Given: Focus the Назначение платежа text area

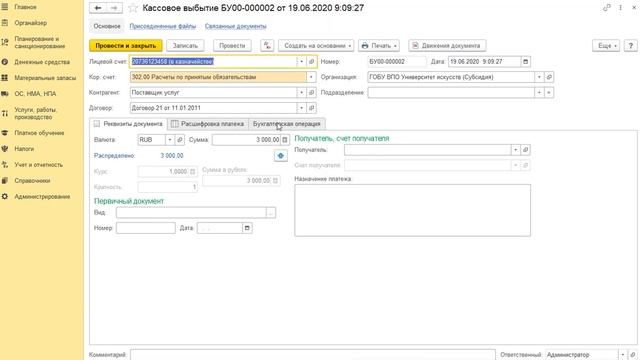Looking at the screenshot, I should (x=413, y=210).
